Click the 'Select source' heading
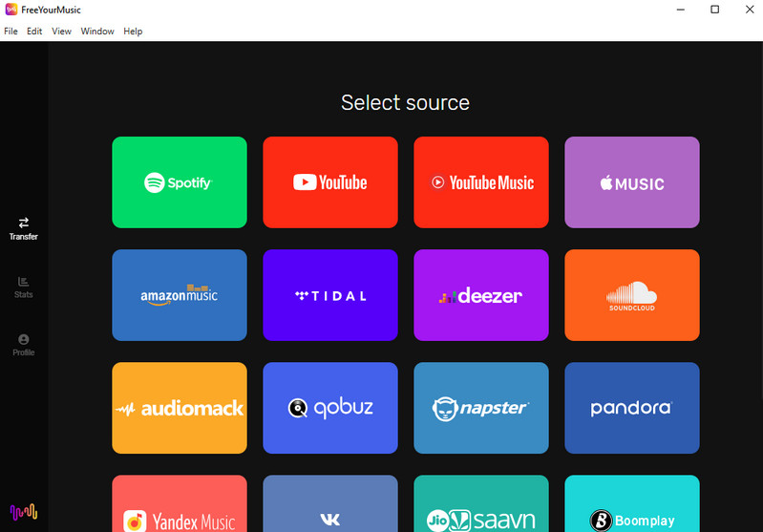The image size is (763, 532). (405, 102)
